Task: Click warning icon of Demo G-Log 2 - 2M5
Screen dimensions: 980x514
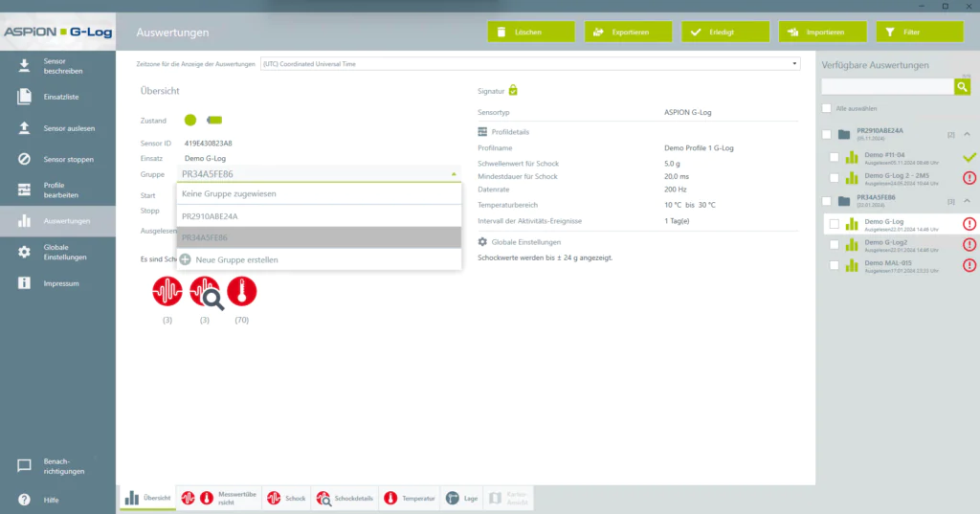Action: click(969, 178)
